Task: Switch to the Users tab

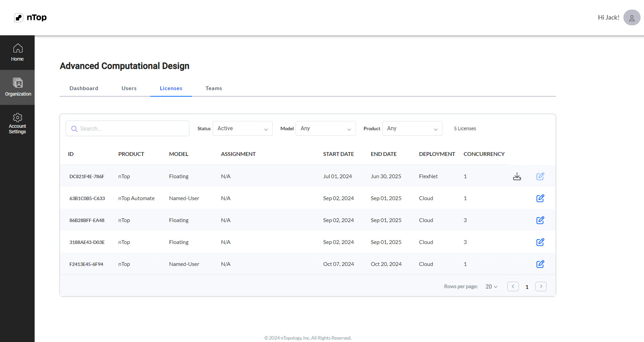Action: click(129, 88)
